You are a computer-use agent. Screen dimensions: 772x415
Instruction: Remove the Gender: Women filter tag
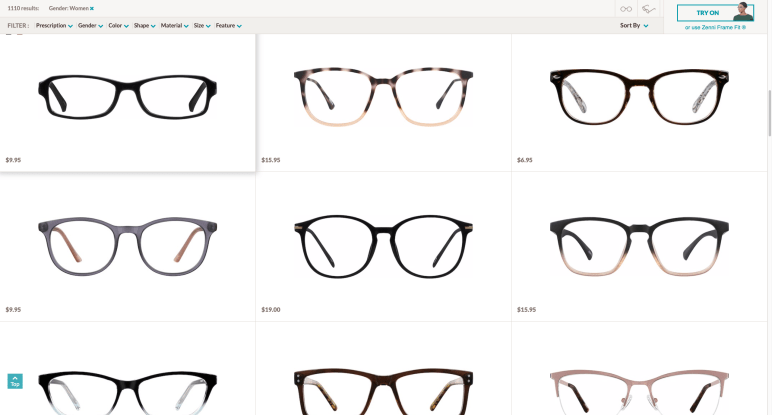pos(92,8)
